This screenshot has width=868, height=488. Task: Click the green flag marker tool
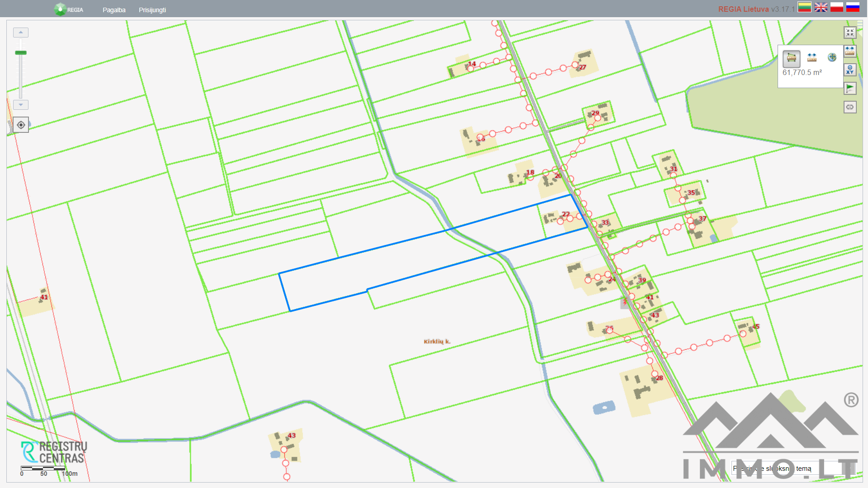pyautogui.click(x=850, y=89)
